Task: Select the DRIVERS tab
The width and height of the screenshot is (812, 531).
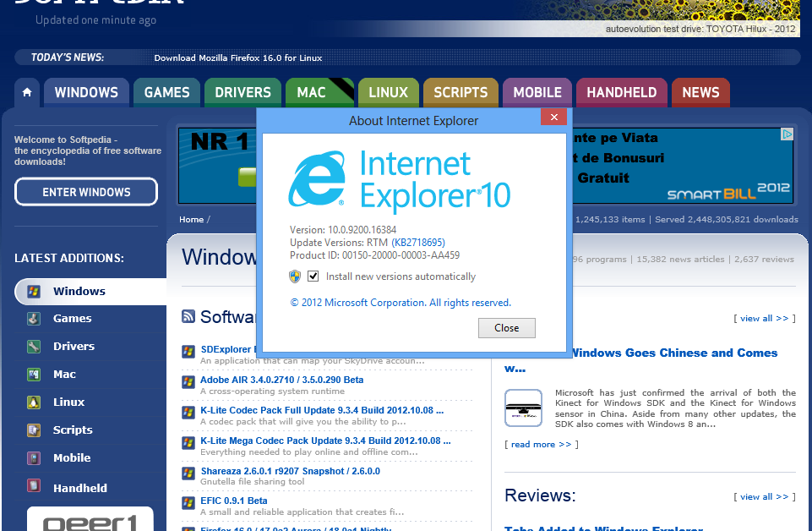Action: (x=243, y=92)
